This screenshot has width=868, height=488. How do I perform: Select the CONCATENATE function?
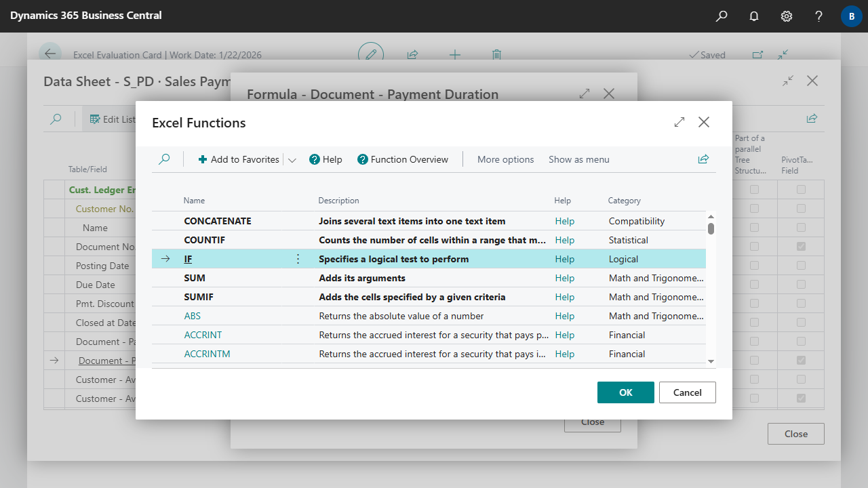point(218,221)
